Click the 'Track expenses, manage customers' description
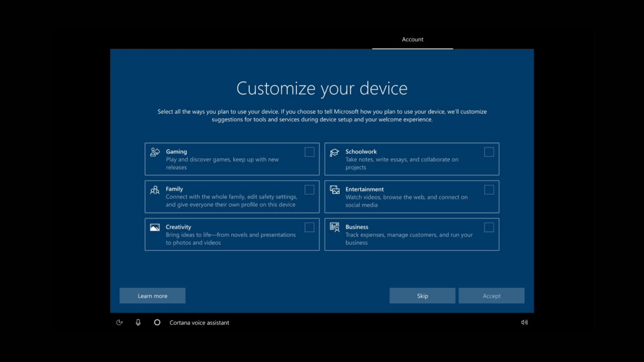Image resolution: width=644 pixels, height=362 pixels. (x=409, y=239)
